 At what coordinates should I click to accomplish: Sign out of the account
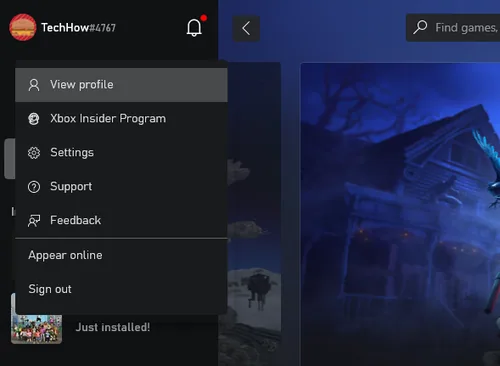tap(121, 289)
